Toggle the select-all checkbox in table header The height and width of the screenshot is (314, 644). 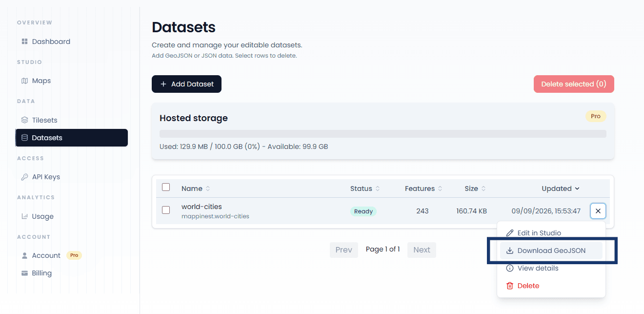(166, 188)
